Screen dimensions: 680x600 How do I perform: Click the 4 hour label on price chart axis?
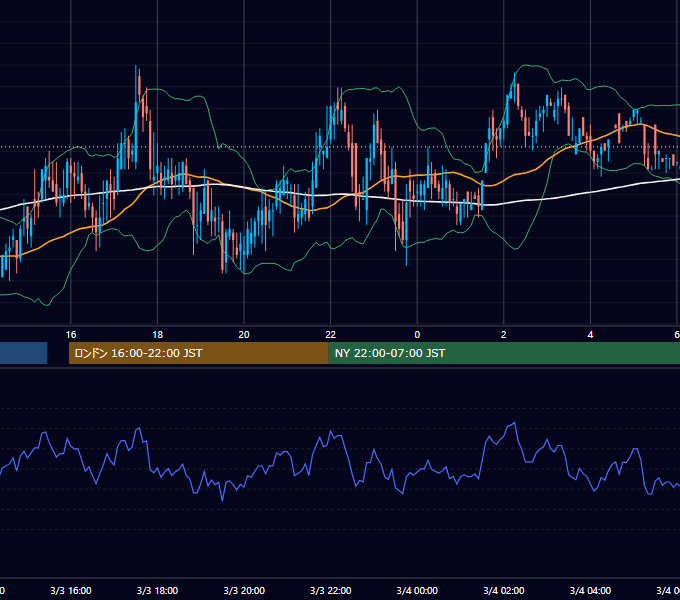[x=590, y=334]
